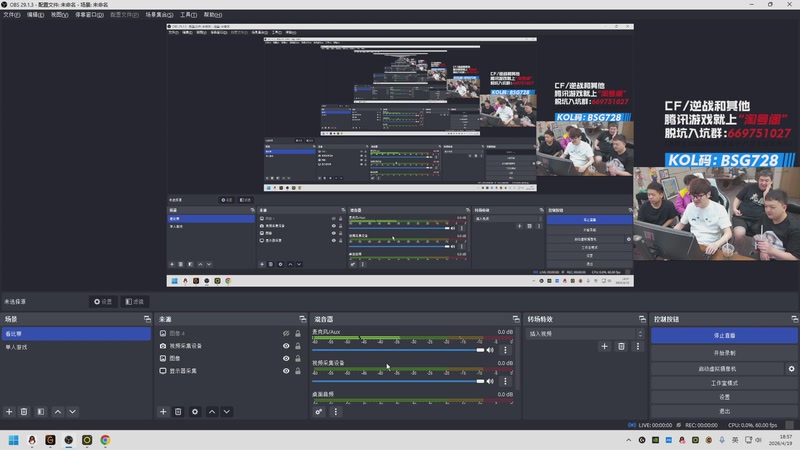Open three-dot options for 视频采集设备 audio channel
Image resolution: width=800 pixels, height=450 pixels.
coord(505,381)
